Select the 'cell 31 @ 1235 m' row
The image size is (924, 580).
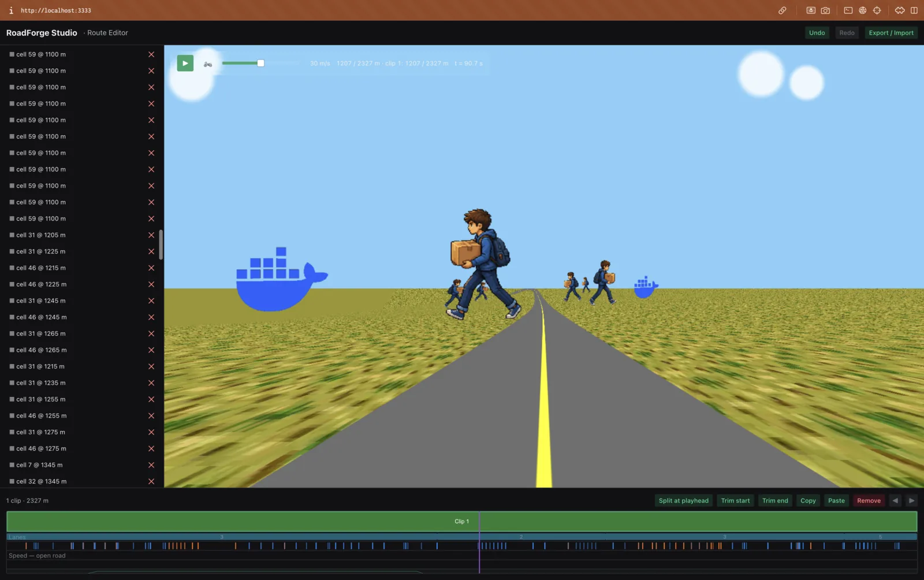pos(81,383)
